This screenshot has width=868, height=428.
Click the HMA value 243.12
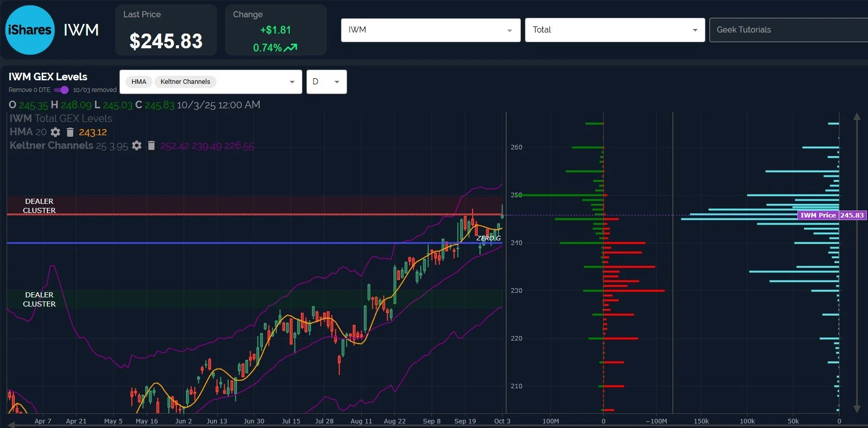(92, 132)
